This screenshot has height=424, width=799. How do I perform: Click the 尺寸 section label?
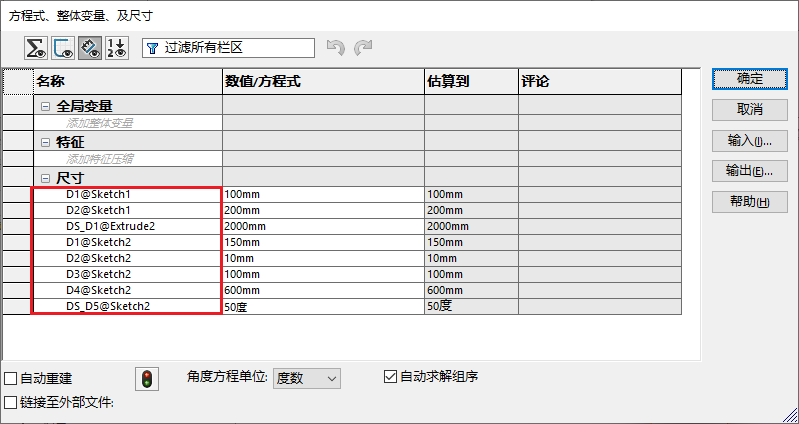(x=70, y=178)
